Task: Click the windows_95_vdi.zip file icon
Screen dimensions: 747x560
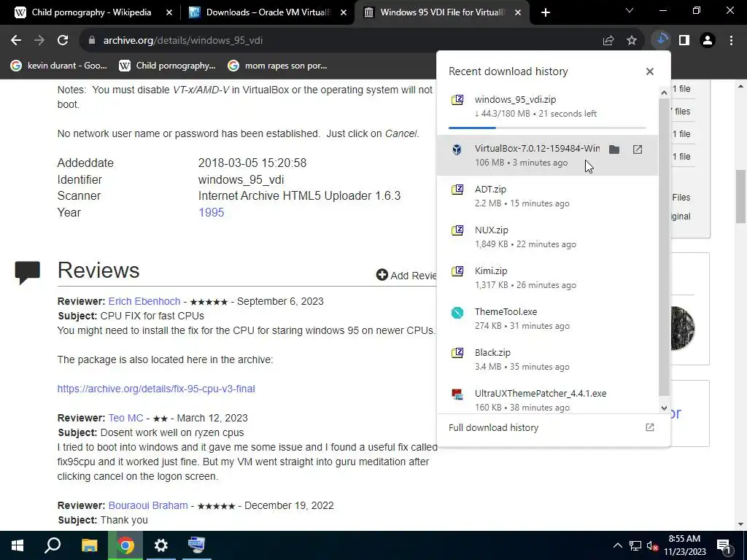Action: (457, 99)
